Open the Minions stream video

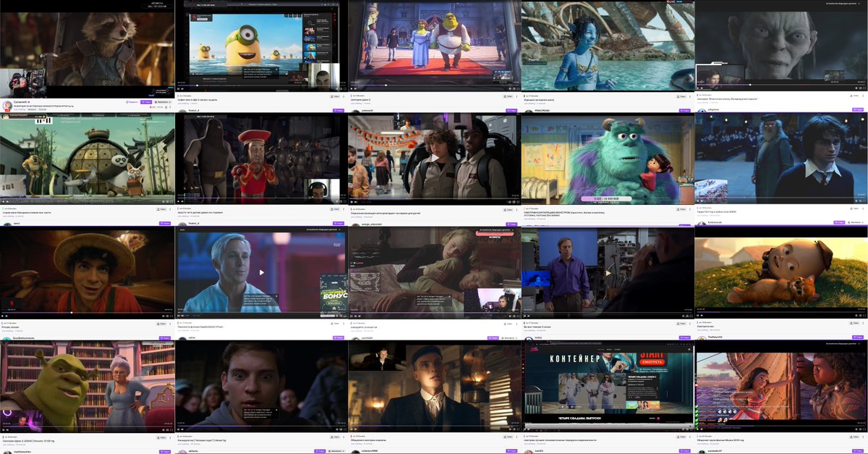[x=260, y=46]
